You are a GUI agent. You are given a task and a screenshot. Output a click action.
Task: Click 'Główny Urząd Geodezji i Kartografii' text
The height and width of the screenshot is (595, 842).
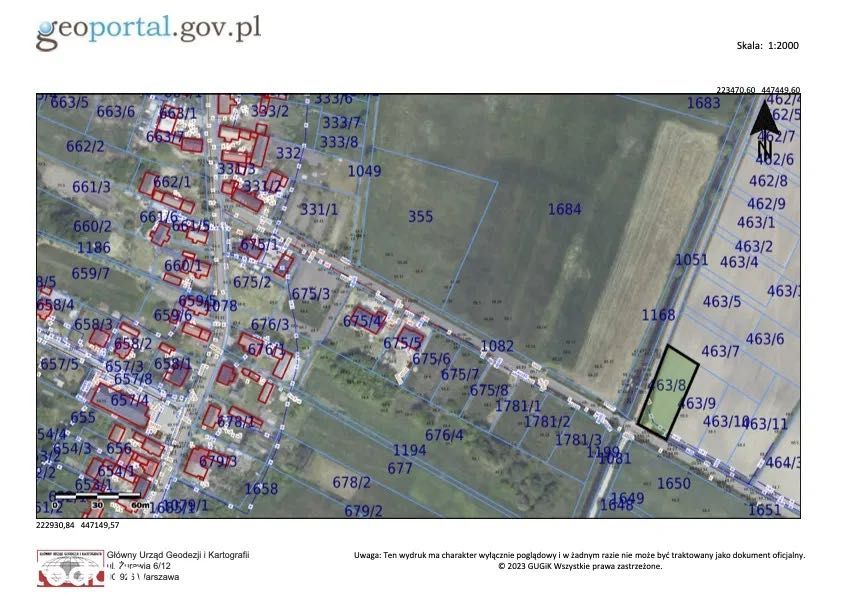tap(178, 555)
